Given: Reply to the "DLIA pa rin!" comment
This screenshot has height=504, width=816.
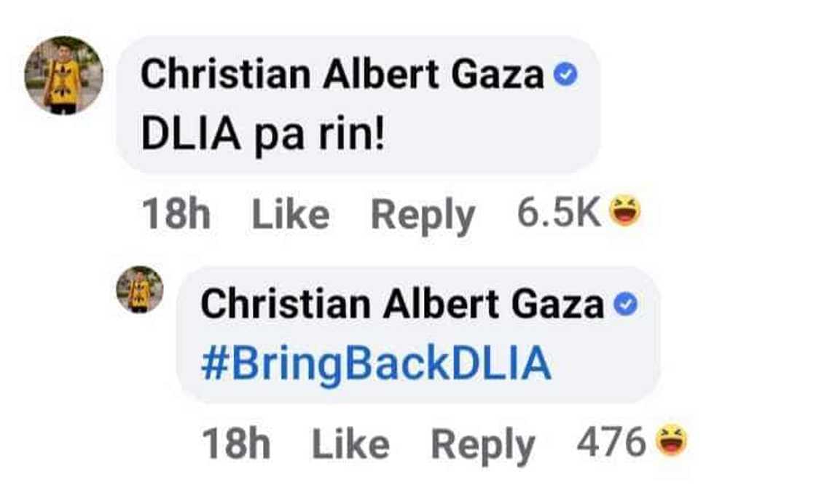Looking at the screenshot, I should [423, 215].
